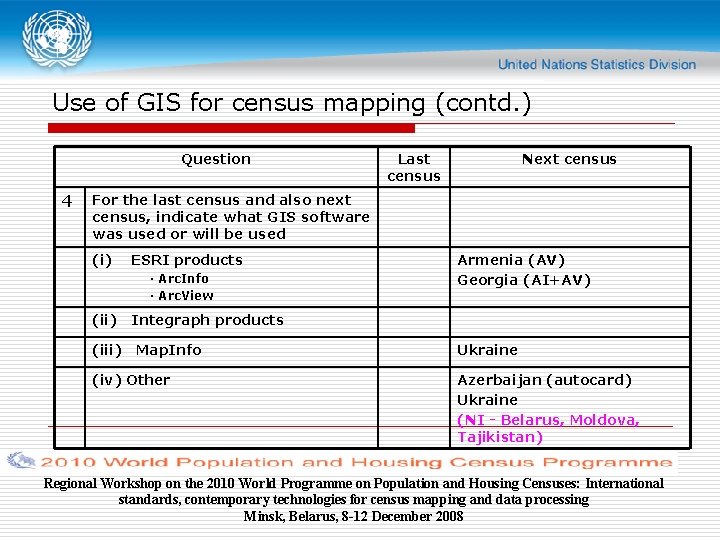Select the 'United Nations Statistics Division' text

pyautogui.click(x=597, y=64)
